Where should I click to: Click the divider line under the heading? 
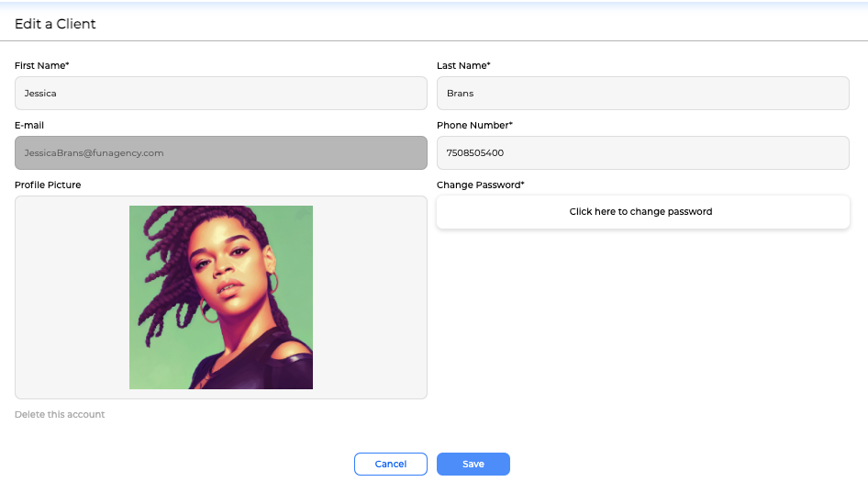tap(434, 40)
